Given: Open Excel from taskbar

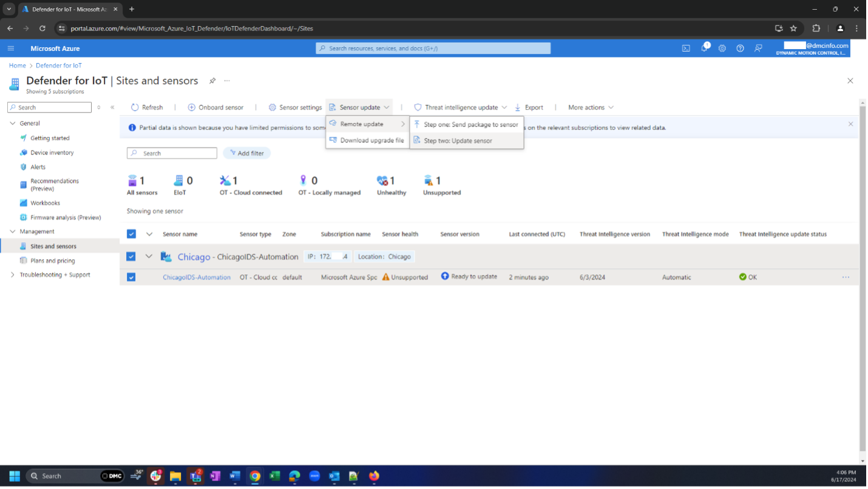Looking at the screenshot, I should tap(274, 476).
